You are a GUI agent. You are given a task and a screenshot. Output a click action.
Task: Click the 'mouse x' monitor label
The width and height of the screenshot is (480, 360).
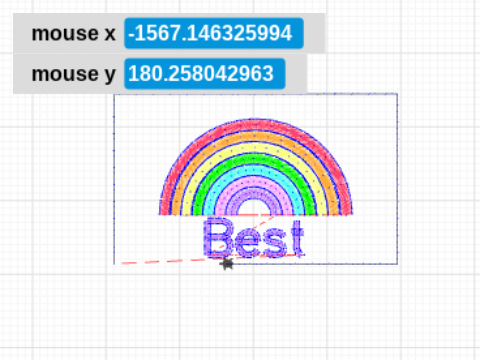pyautogui.click(x=73, y=34)
